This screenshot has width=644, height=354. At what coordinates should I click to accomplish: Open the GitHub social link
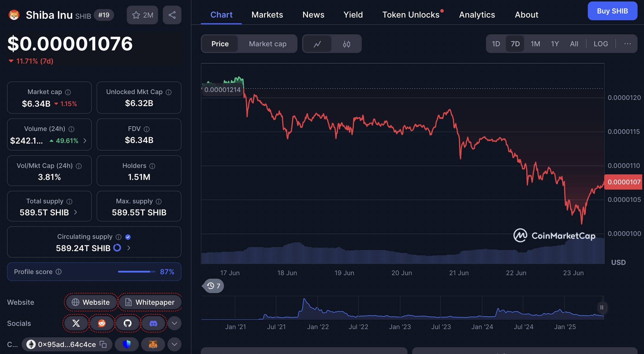pos(128,323)
